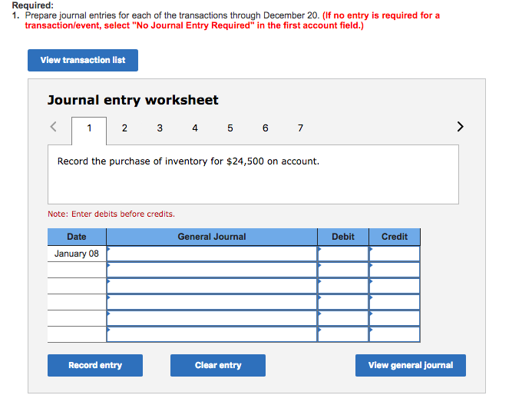
Task: Click the Credit column header
Action: click(395, 237)
